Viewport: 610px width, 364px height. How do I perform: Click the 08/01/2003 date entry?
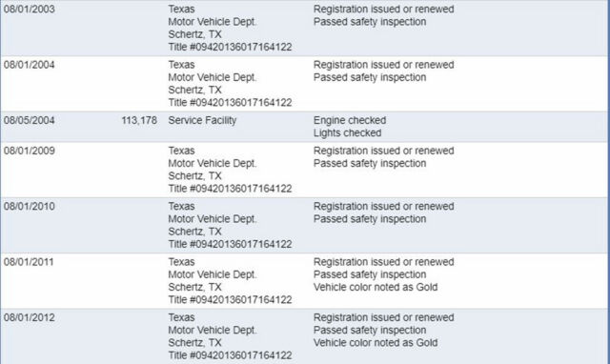pyautogui.click(x=30, y=9)
